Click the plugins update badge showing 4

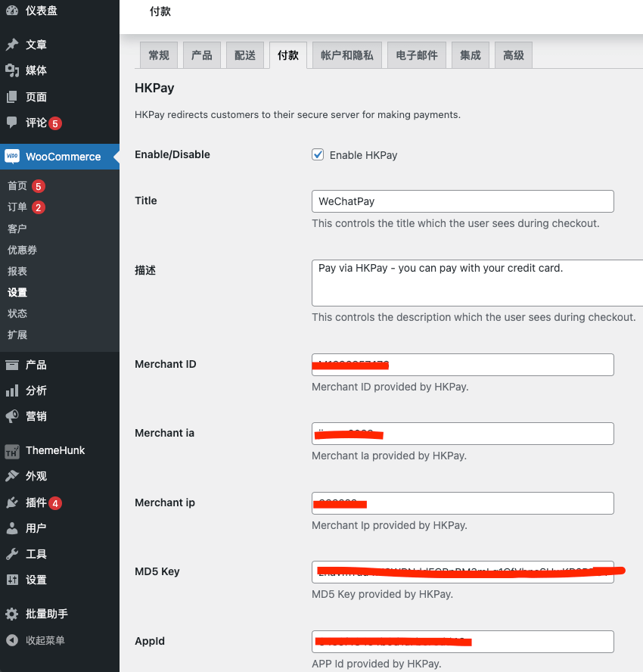[x=54, y=503]
